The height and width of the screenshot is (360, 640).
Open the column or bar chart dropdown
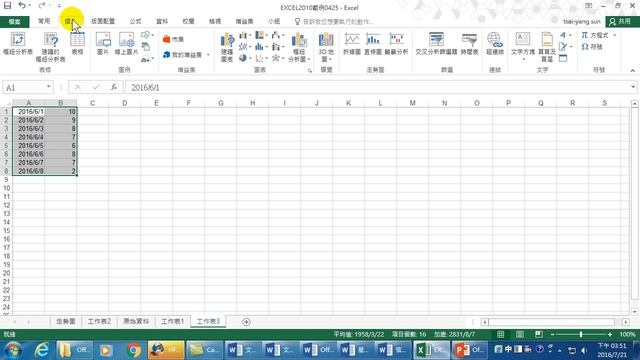tap(244, 35)
